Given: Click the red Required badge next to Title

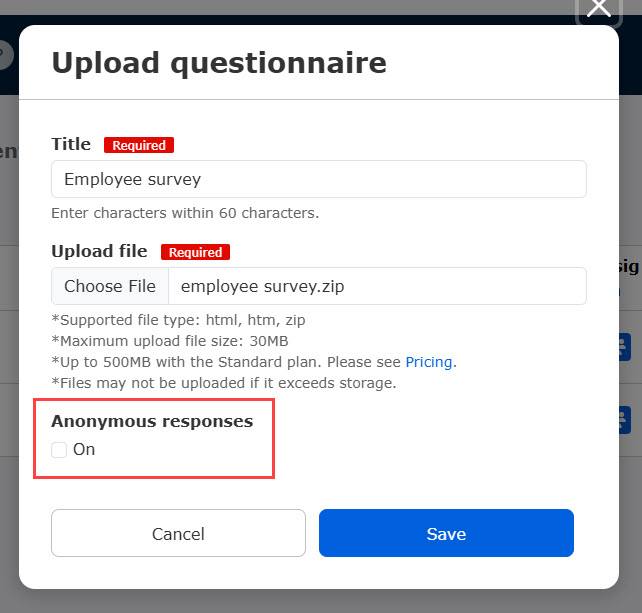Looking at the screenshot, I should point(139,145).
